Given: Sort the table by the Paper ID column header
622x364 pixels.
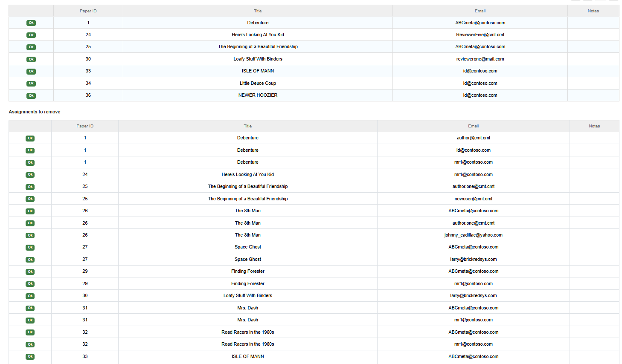Looking at the screenshot, I should click(x=88, y=11).
